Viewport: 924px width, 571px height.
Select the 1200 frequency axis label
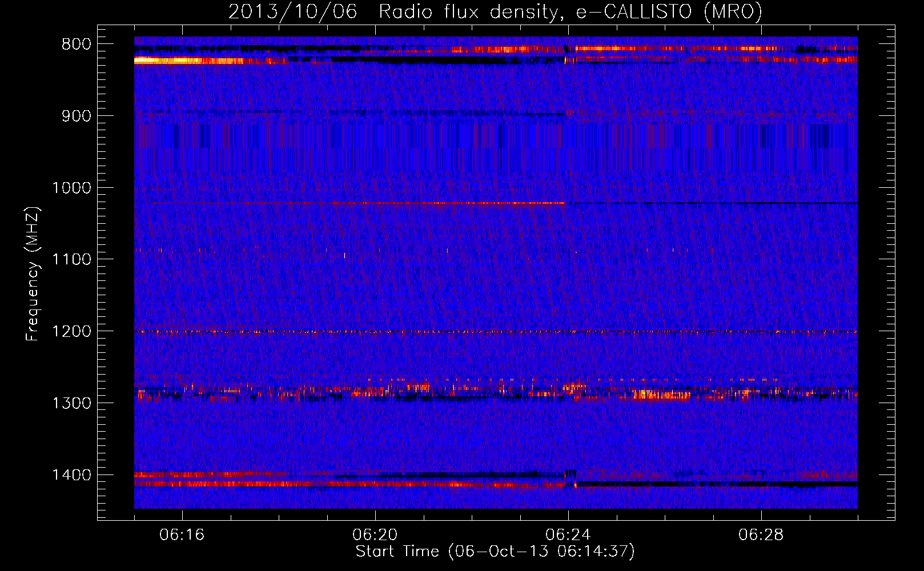(71, 332)
